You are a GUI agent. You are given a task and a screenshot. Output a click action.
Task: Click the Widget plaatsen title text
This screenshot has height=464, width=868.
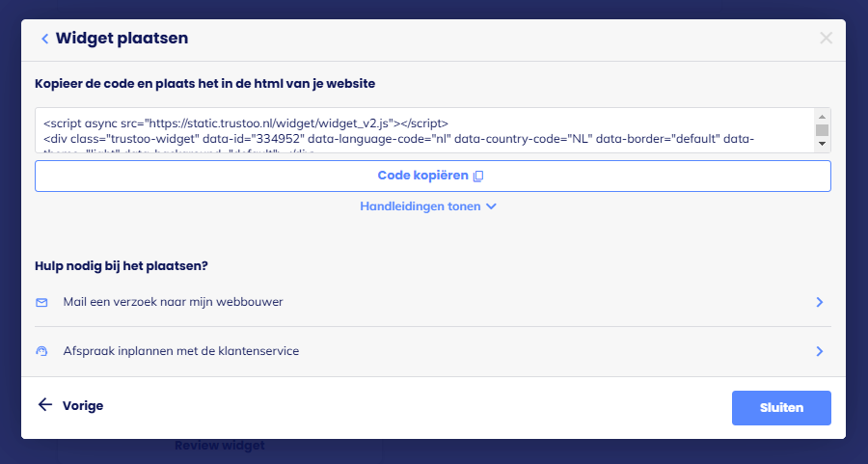122,39
